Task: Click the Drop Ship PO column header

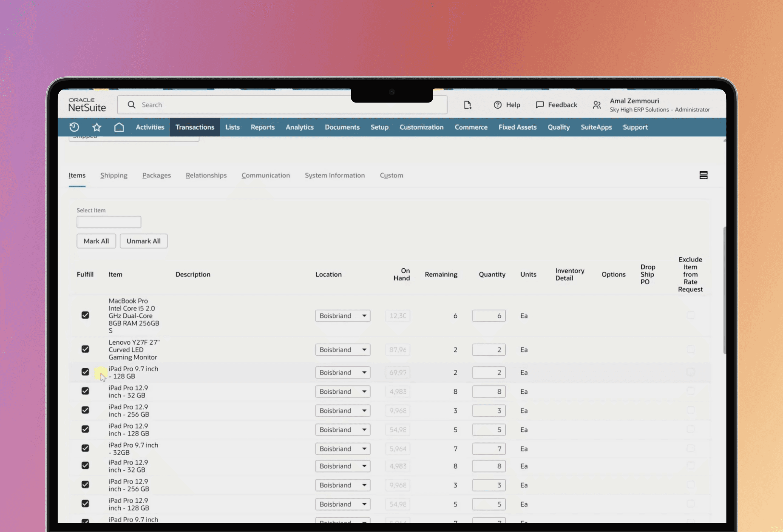Action: (648, 274)
